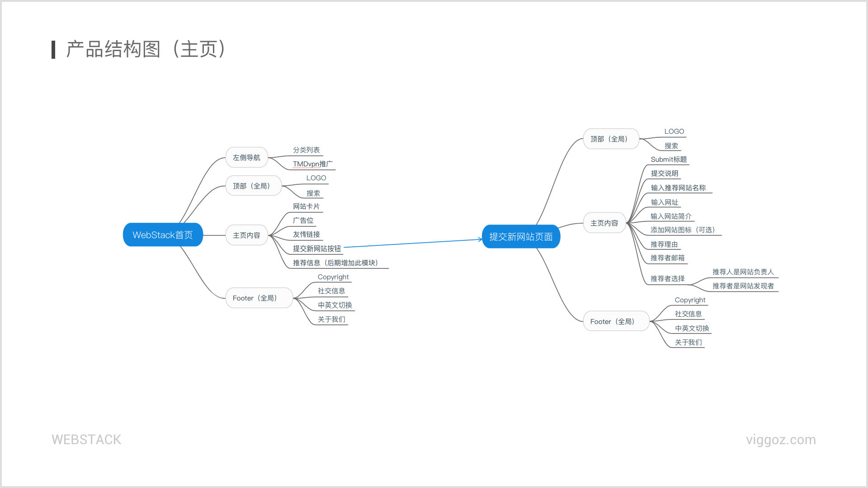
Task: Select Footer（全局） node in 提交新网站页面 branch
Action: (x=616, y=322)
